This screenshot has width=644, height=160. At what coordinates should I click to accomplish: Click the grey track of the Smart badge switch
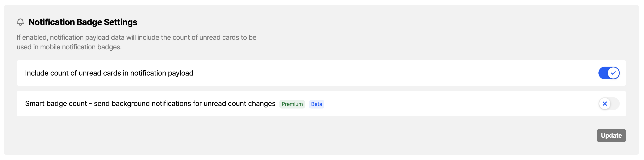pos(615,103)
